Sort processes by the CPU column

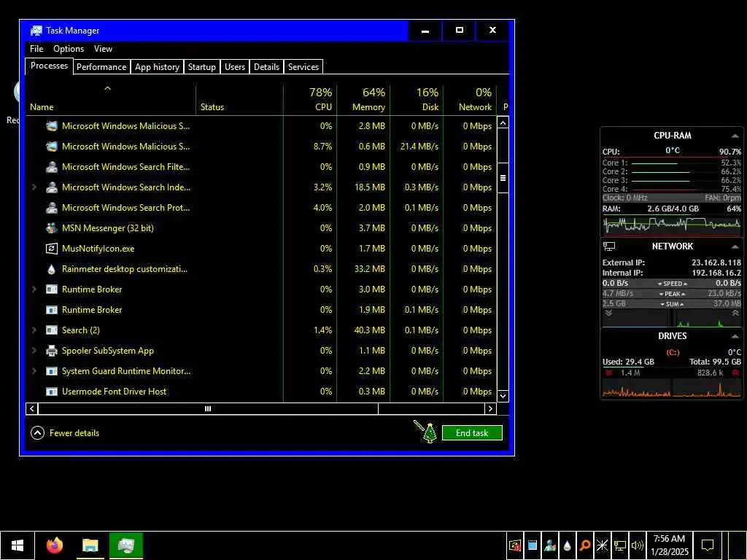coord(310,100)
